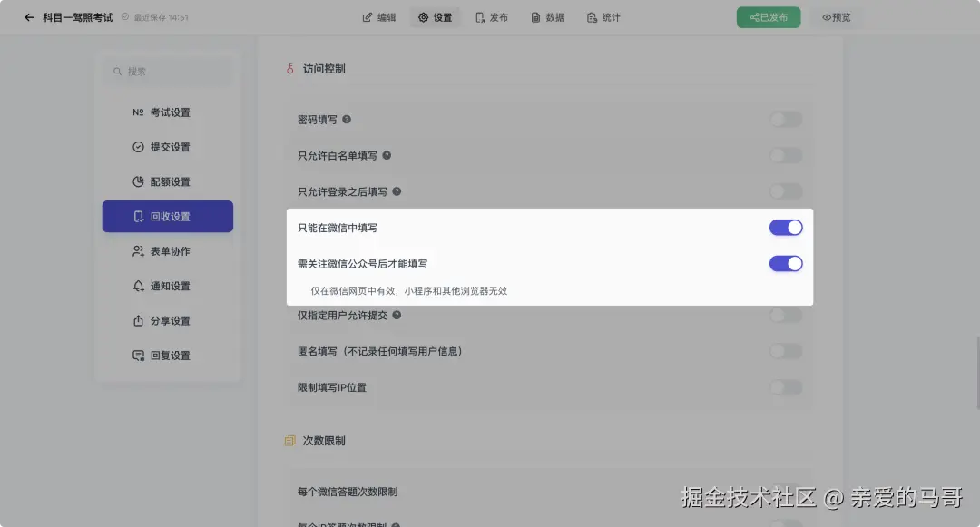Click the 设置 gear icon
Image resolution: width=980 pixels, height=527 pixels.
[x=423, y=17]
